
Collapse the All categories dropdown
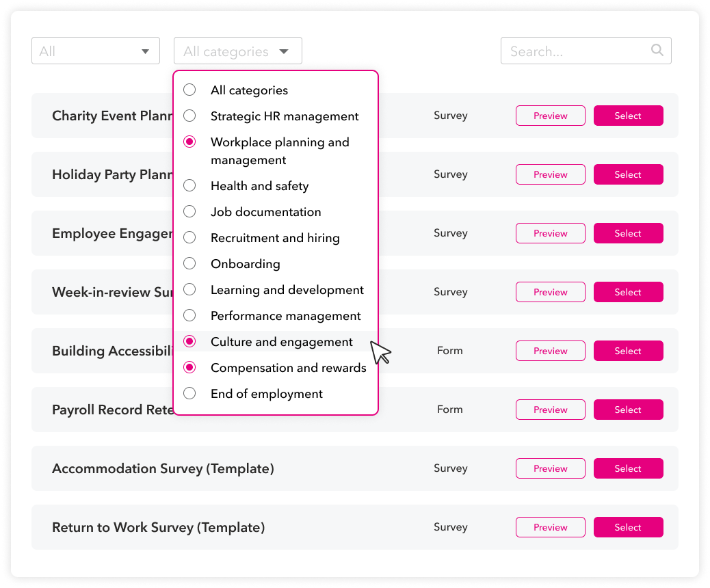pos(237,51)
